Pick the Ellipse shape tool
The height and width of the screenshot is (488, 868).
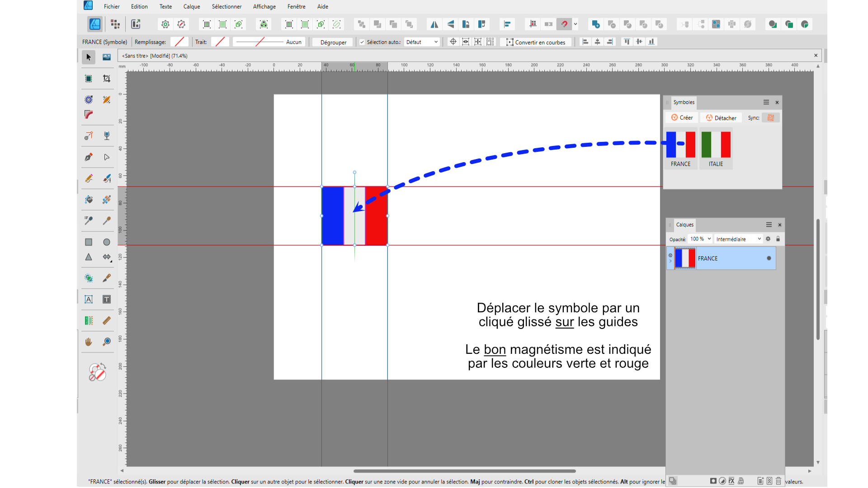point(107,242)
